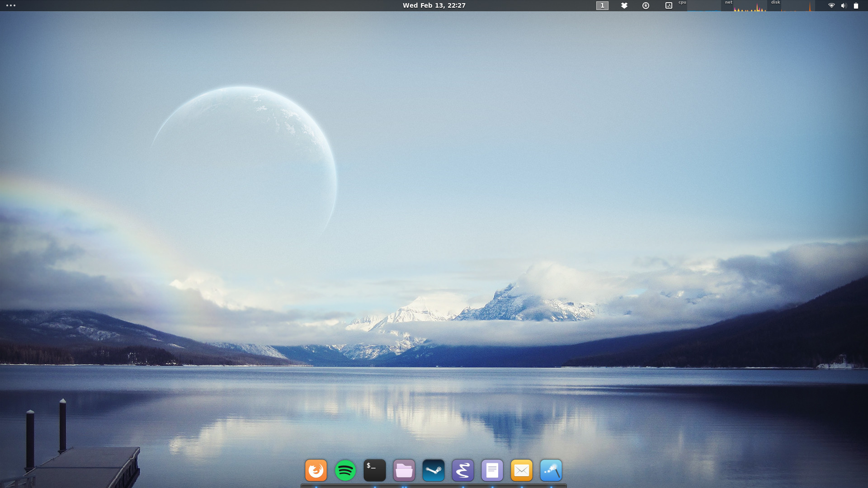868x488 pixels.
Task: Open the volume speaker indicator
Action: point(844,5)
